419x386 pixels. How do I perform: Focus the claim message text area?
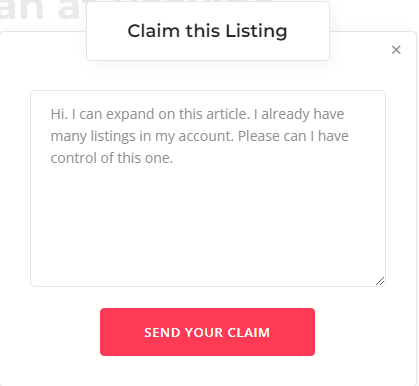[208, 188]
